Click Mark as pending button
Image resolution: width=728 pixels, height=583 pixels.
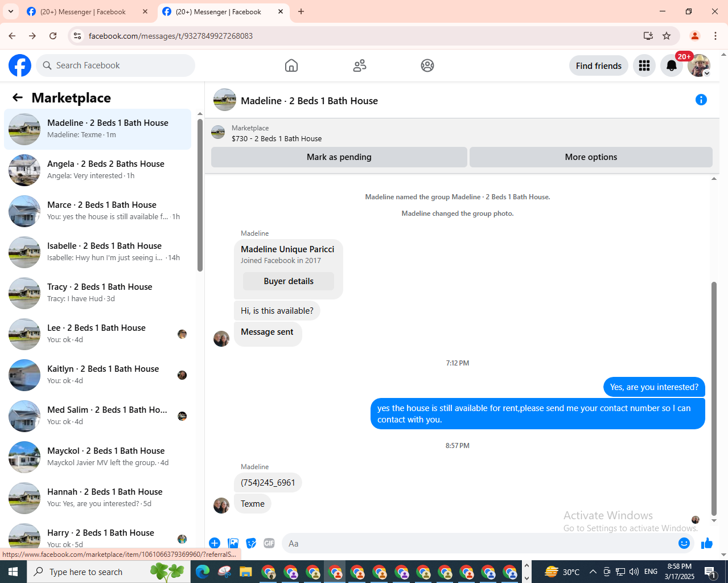coord(339,157)
